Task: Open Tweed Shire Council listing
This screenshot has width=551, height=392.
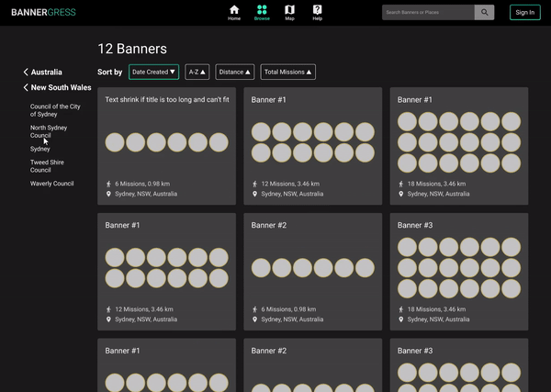Action: click(x=46, y=165)
